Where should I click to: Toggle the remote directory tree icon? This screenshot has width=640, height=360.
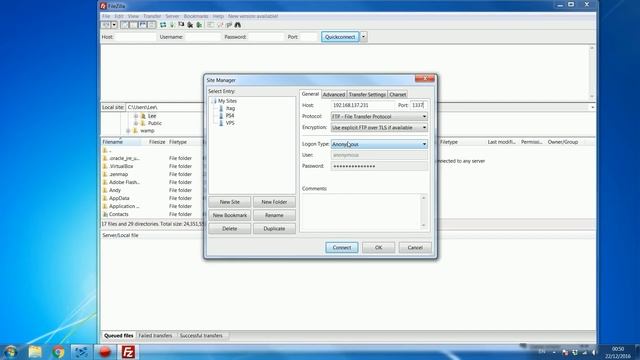coord(142,25)
